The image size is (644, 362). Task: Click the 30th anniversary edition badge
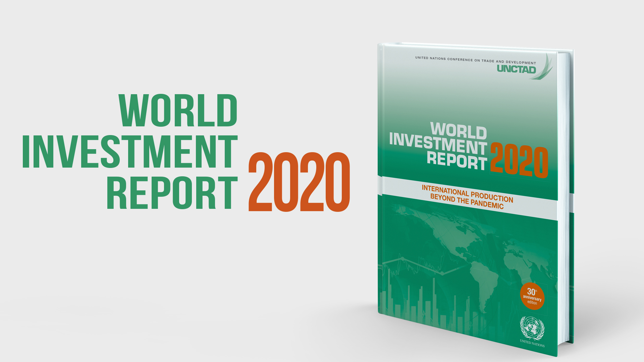[x=532, y=296]
